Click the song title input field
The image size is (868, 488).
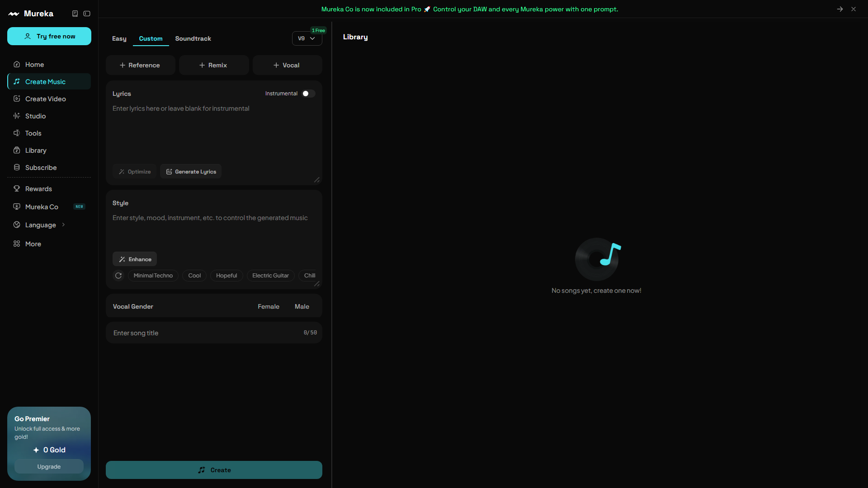(x=214, y=333)
